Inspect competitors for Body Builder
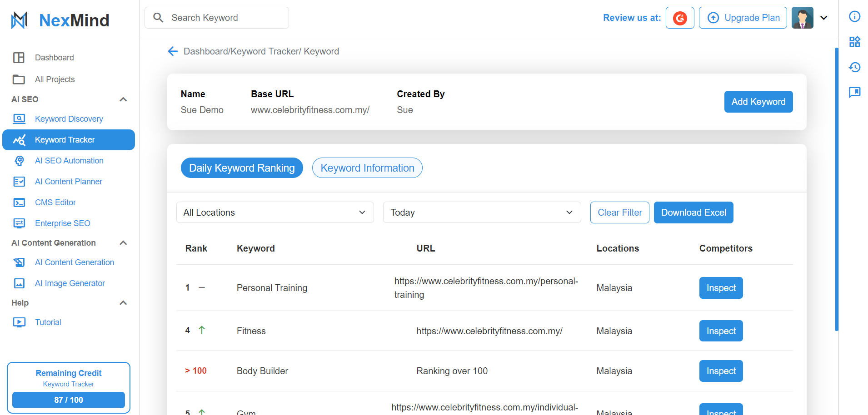The image size is (868, 415). [x=721, y=371]
